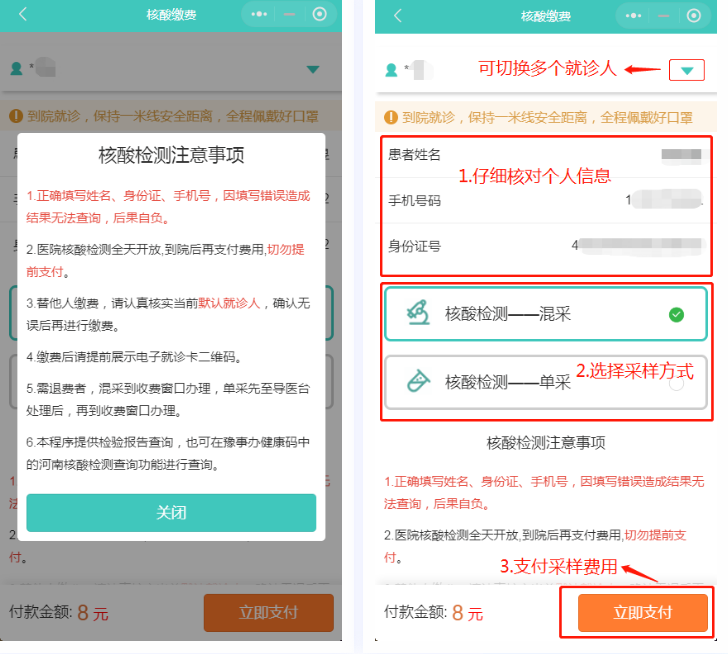
Task: Click the orange warning icon on right screen
Action: [x=391, y=117]
